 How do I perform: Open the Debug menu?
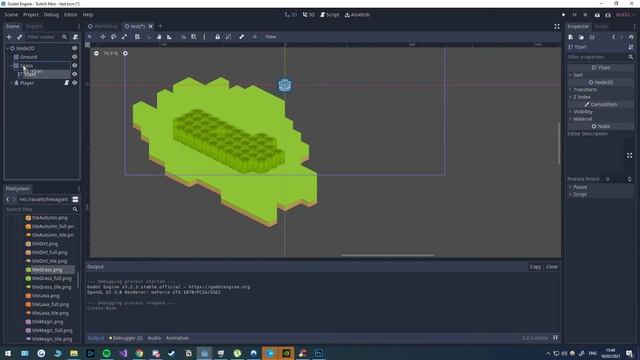51,15
